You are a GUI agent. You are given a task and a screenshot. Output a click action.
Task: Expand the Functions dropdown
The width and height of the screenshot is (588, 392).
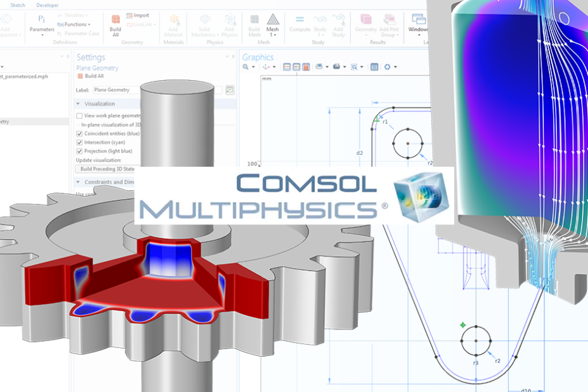74,25
